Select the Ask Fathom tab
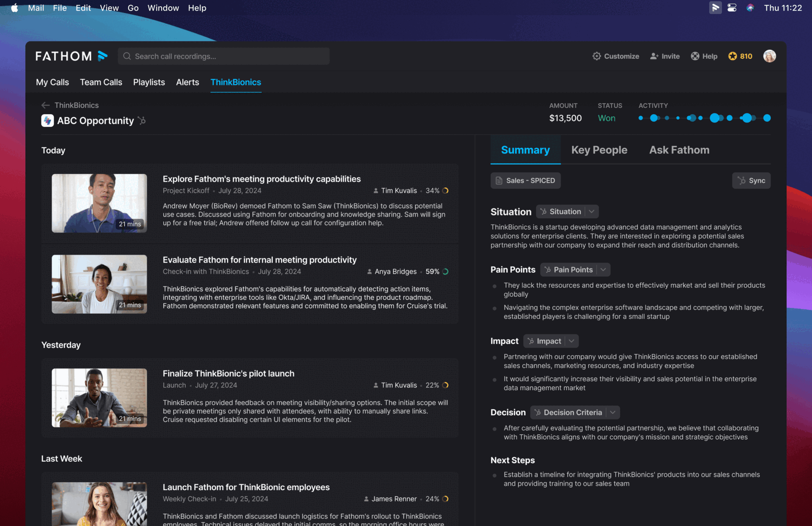812x526 pixels. [x=679, y=150]
